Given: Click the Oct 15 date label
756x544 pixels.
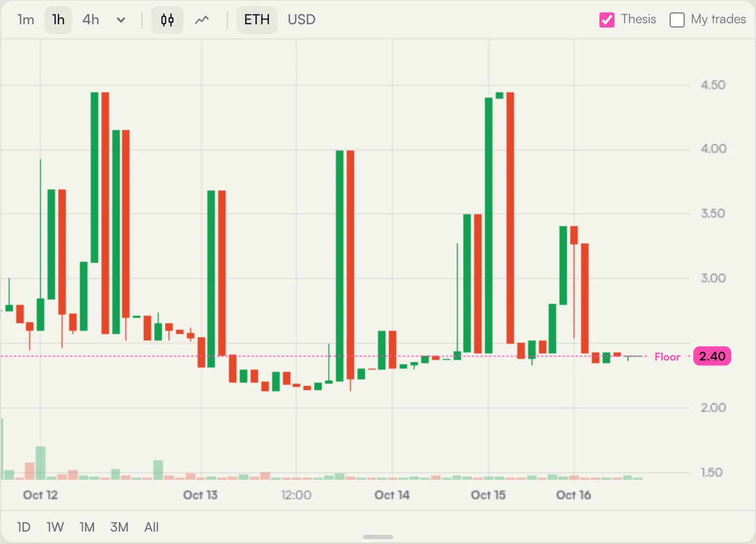Looking at the screenshot, I should tap(488, 495).
